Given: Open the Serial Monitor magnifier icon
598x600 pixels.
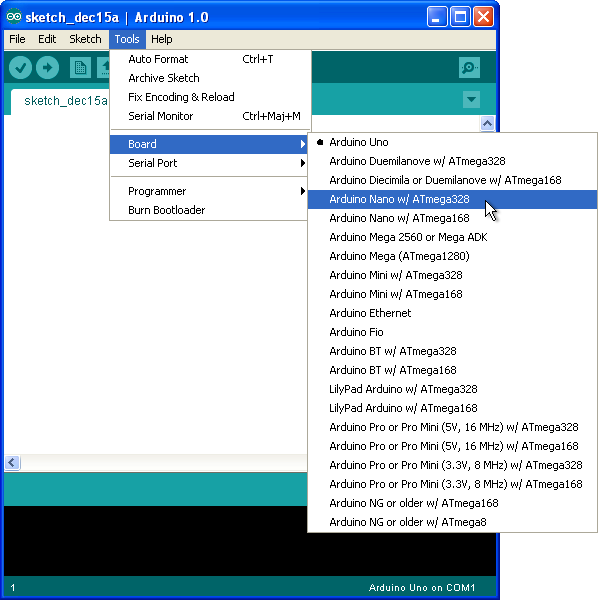Looking at the screenshot, I should tap(469, 68).
